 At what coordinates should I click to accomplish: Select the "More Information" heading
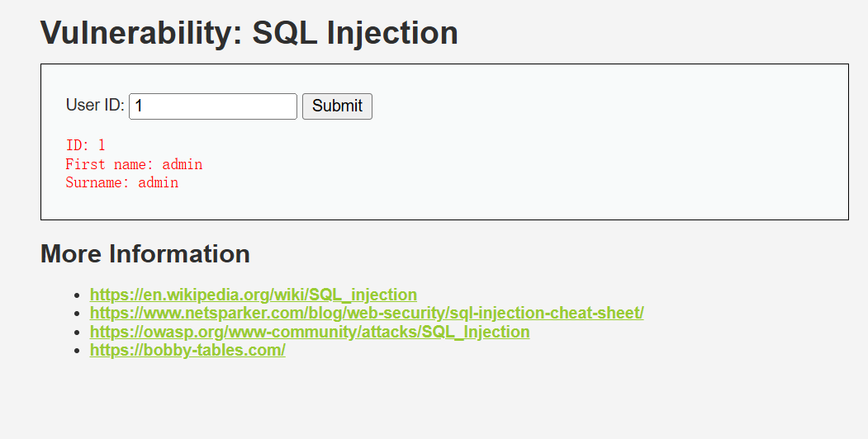[x=145, y=254]
